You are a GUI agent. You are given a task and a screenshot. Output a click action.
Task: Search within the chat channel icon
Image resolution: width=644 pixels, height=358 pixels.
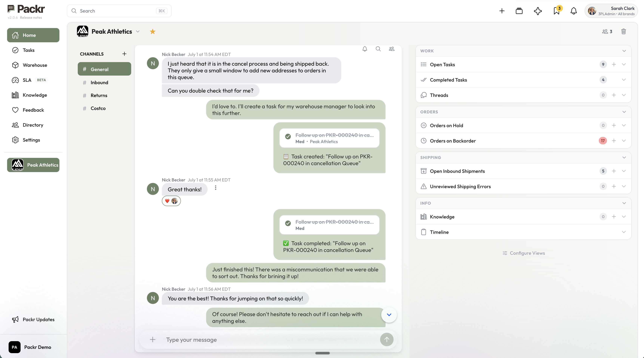pos(378,49)
